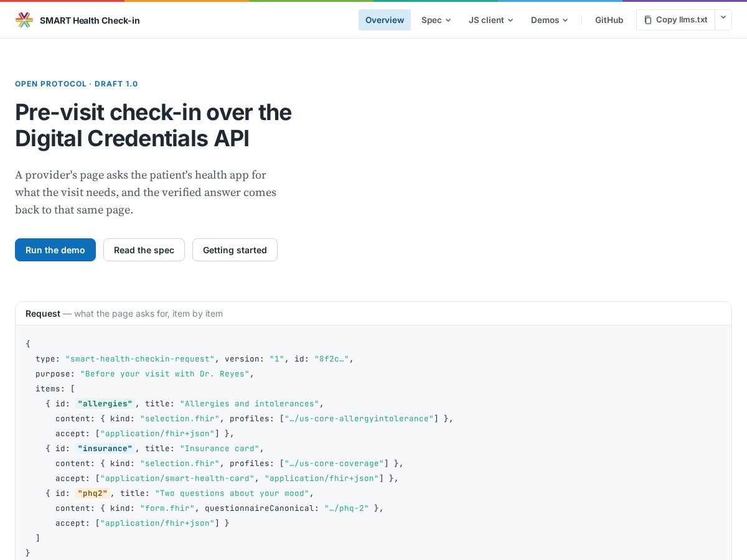Image resolution: width=747 pixels, height=560 pixels.
Task: Click the OPEN PROTOCOL · DRAFT 1.0 label
Action: [x=77, y=83]
